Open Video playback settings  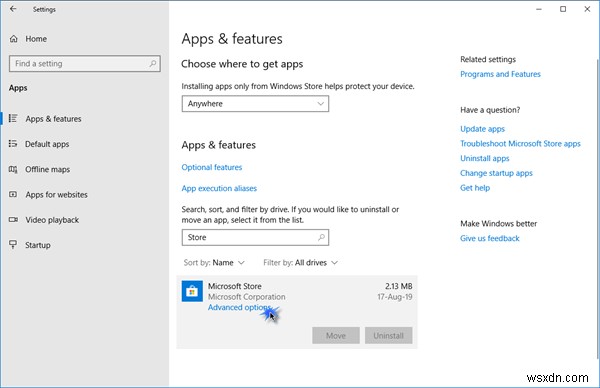coord(52,220)
